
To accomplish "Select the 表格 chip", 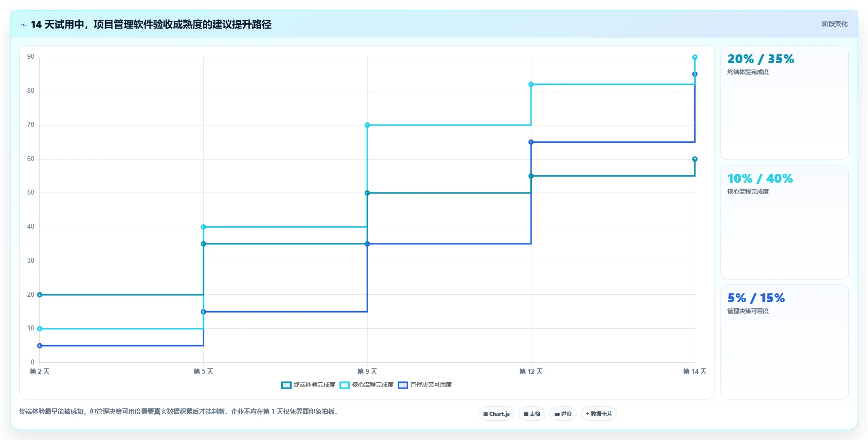I will (532, 414).
